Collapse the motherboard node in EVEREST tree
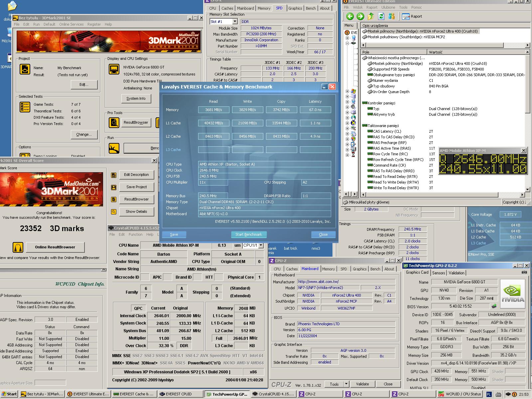This screenshot has width=532, height=399. click(x=347, y=44)
